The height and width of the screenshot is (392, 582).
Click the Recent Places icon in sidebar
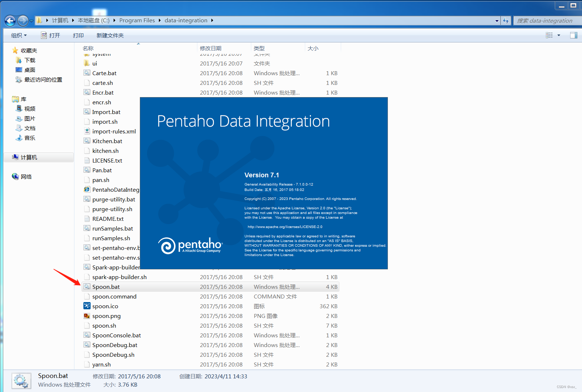[19, 79]
